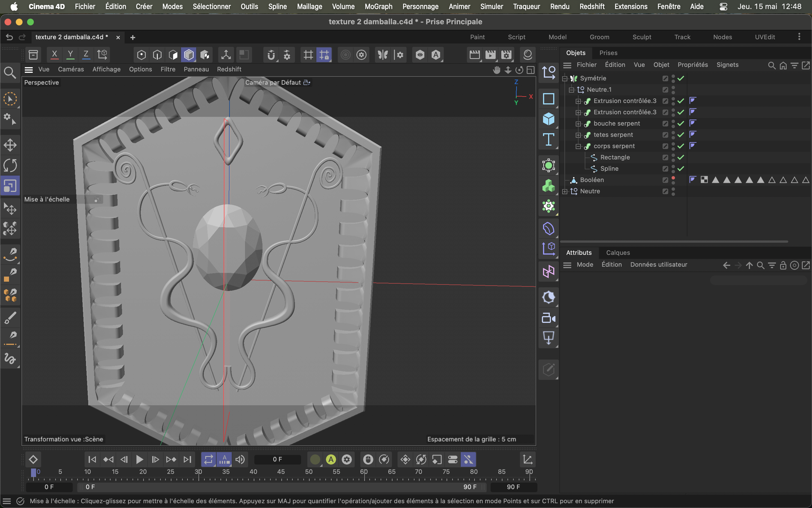This screenshot has height=508, width=812.
Task: Add a Text object with T icon
Action: 548,139
